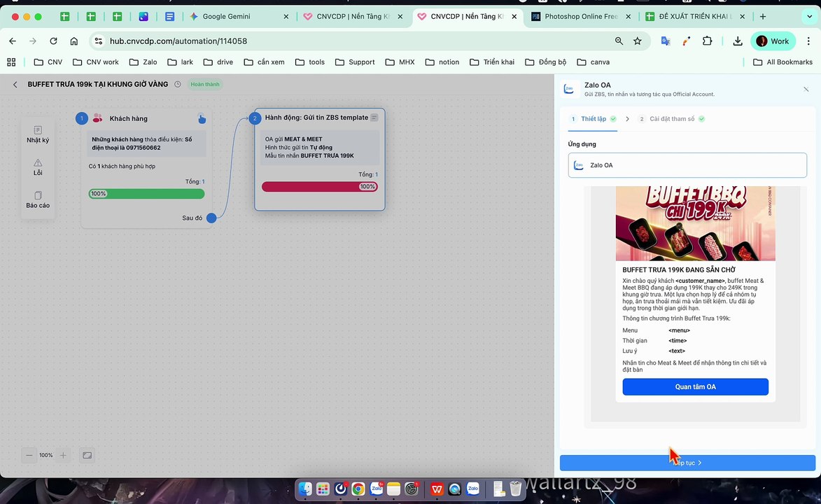Reload the page in Chrome

53,41
